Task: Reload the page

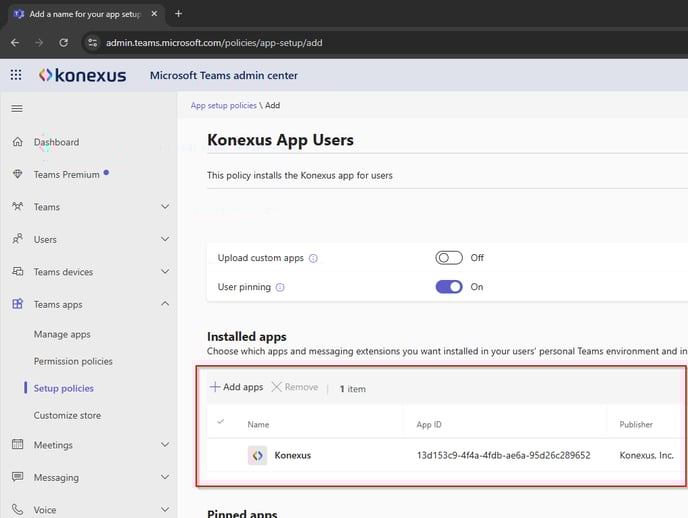Action: click(x=64, y=43)
